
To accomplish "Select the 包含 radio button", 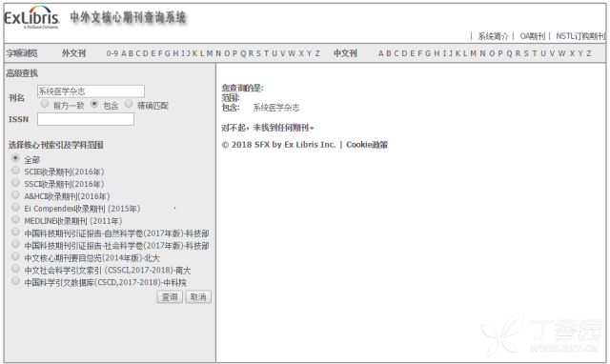I will pyautogui.click(x=94, y=104).
